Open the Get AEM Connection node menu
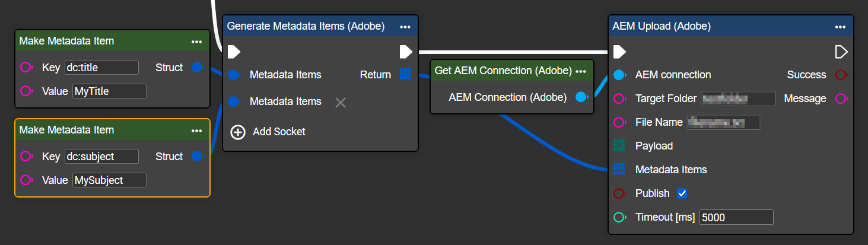 tap(581, 71)
